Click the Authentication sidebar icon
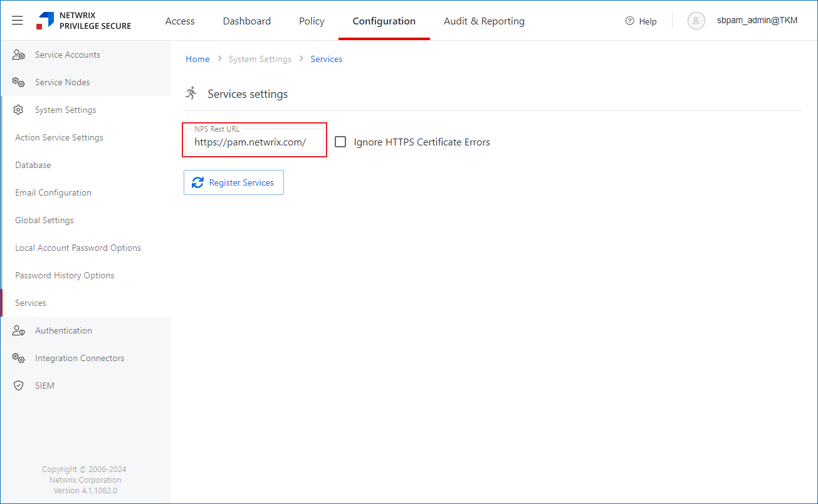 pyautogui.click(x=18, y=330)
